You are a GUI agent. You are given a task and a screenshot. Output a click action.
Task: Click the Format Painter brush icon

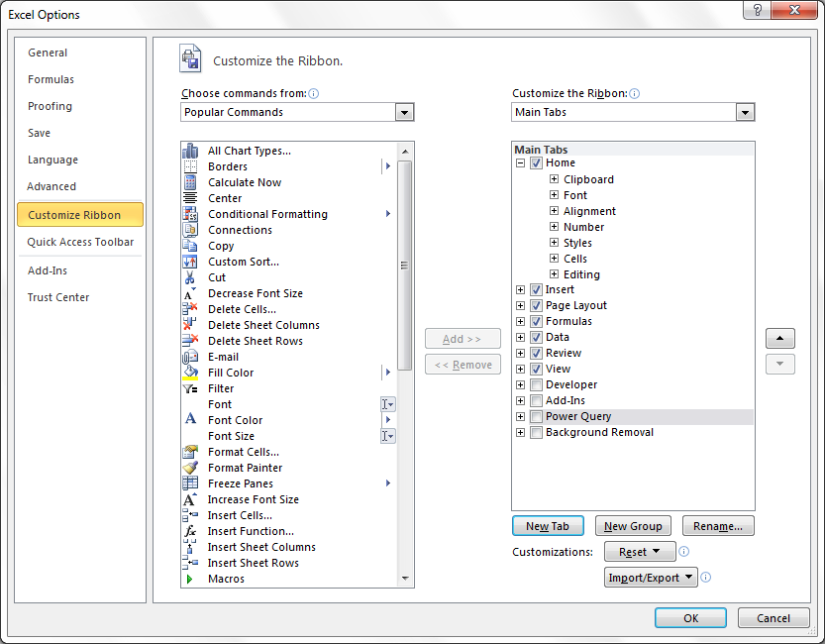click(x=190, y=468)
